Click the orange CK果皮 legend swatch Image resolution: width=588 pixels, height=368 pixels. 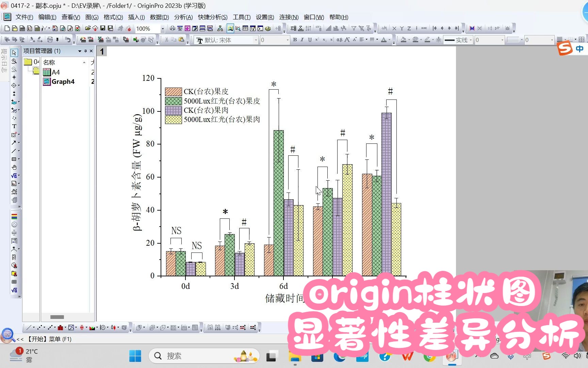tap(174, 92)
